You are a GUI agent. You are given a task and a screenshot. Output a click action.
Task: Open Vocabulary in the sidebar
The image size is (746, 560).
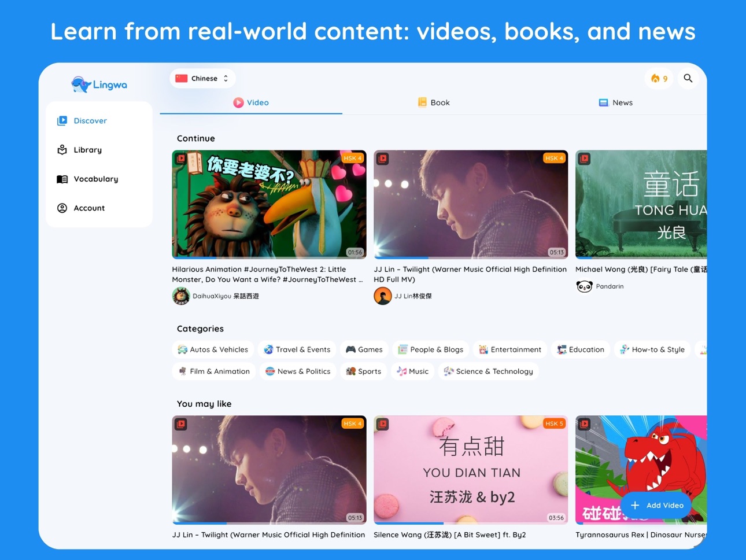tap(99, 179)
